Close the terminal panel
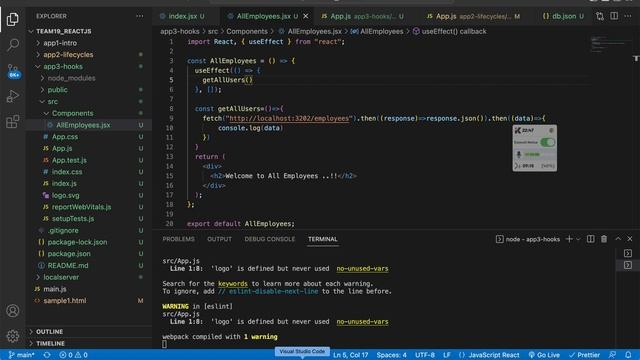The height and width of the screenshot is (360, 640). click(x=630, y=239)
